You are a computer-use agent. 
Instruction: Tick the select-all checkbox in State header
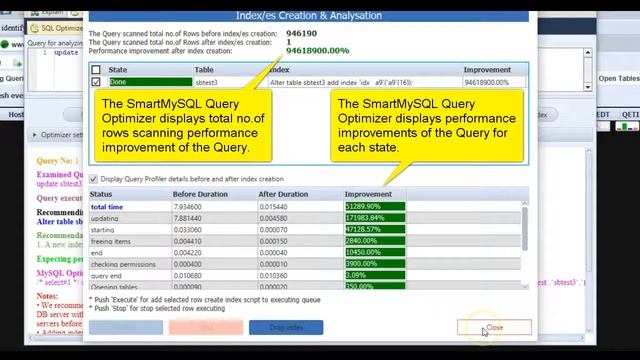[96, 70]
